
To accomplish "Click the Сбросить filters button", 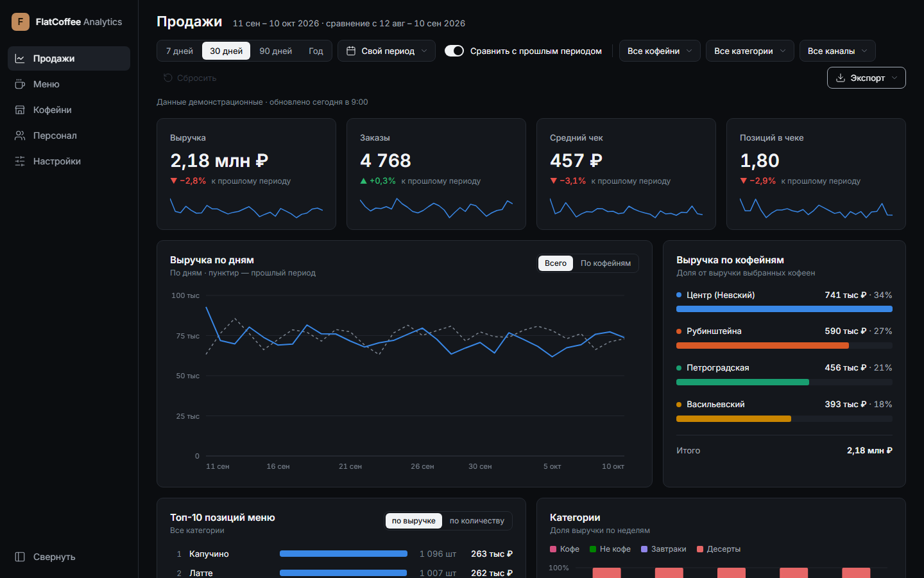I will [x=190, y=78].
